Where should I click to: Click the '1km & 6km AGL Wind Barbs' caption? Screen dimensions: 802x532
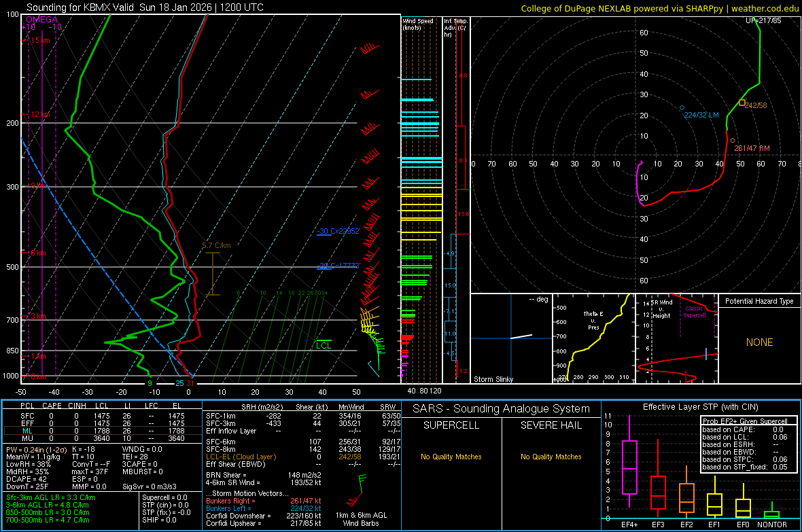click(361, 519)
